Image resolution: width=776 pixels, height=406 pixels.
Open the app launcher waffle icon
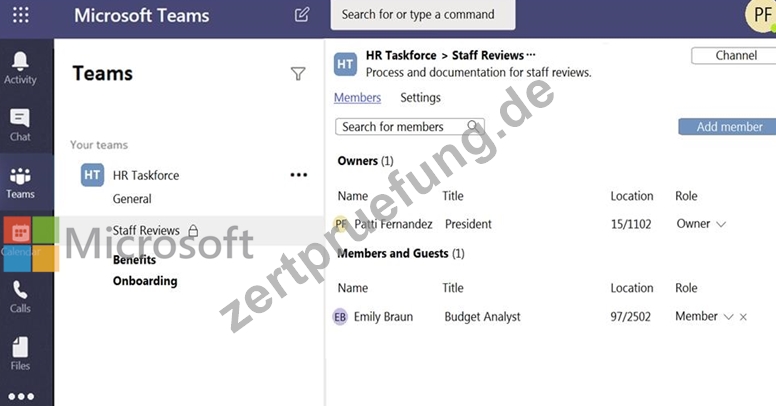point(20,15)
